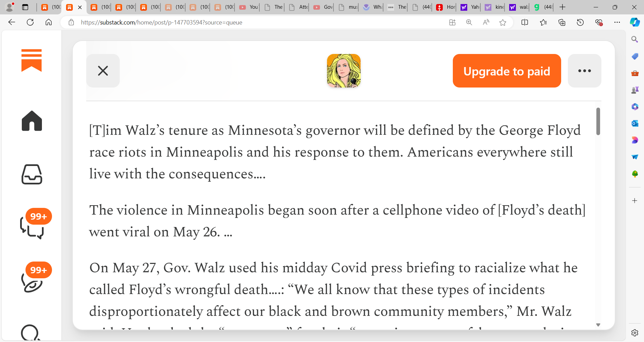This screenshot has width=644, height=342.
Task: Click the article's vertical scrollbar thumb
Action: pos(598,121)
